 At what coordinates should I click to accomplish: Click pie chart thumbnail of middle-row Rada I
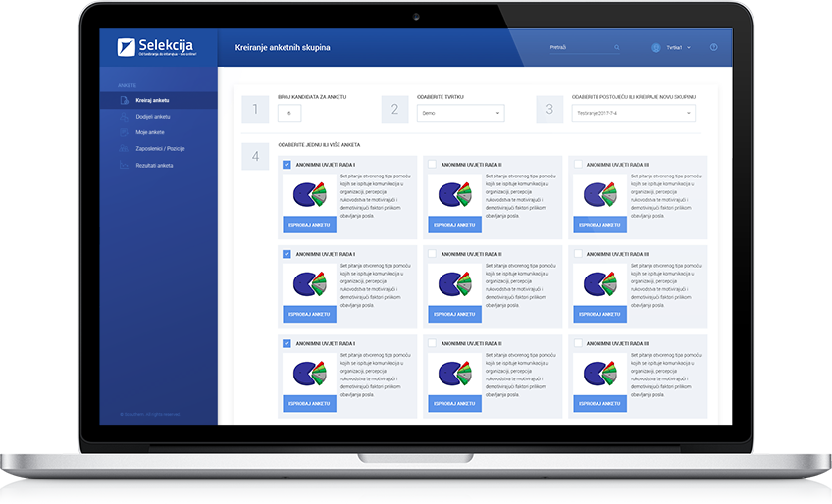pyautogui.click(x=309, y=284)
